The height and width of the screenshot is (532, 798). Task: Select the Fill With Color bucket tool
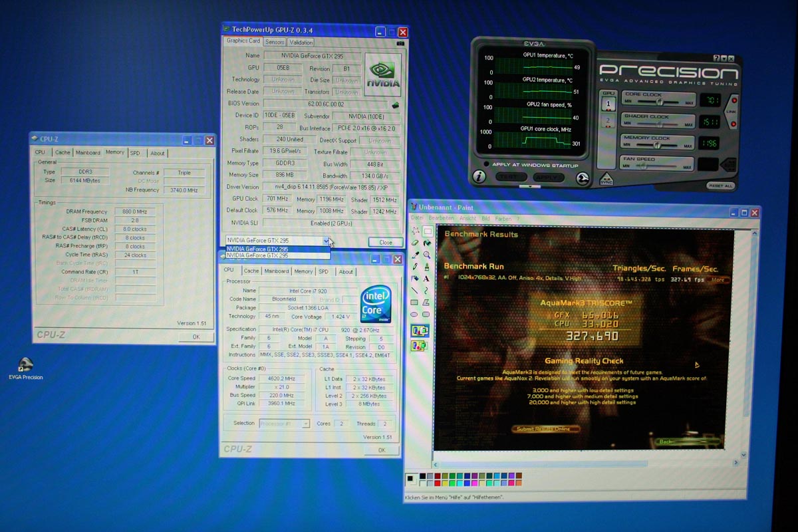[427, 243]
